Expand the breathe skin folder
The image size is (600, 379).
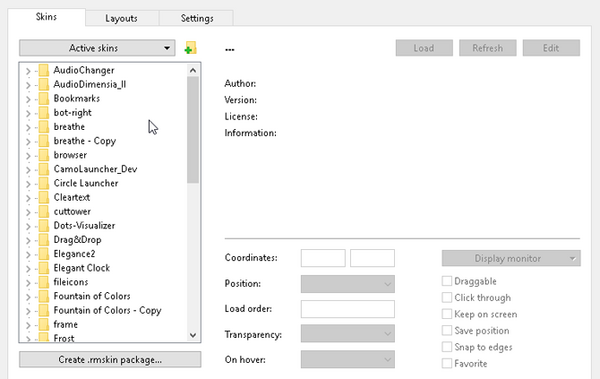pos(28,127)
